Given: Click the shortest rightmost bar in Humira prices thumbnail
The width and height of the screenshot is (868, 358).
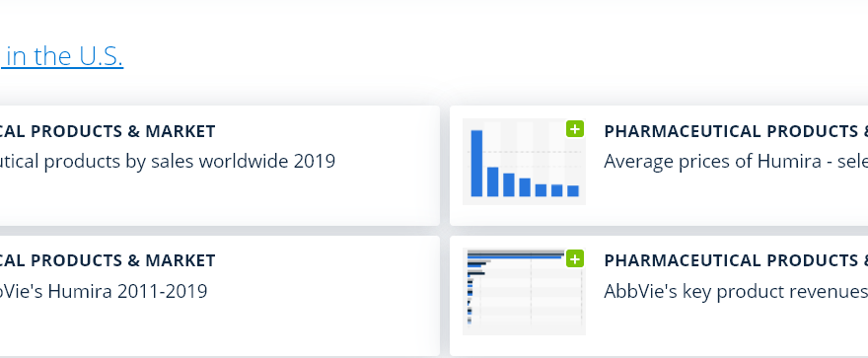Looking at the screenshot, I should [x=573, y=191].
